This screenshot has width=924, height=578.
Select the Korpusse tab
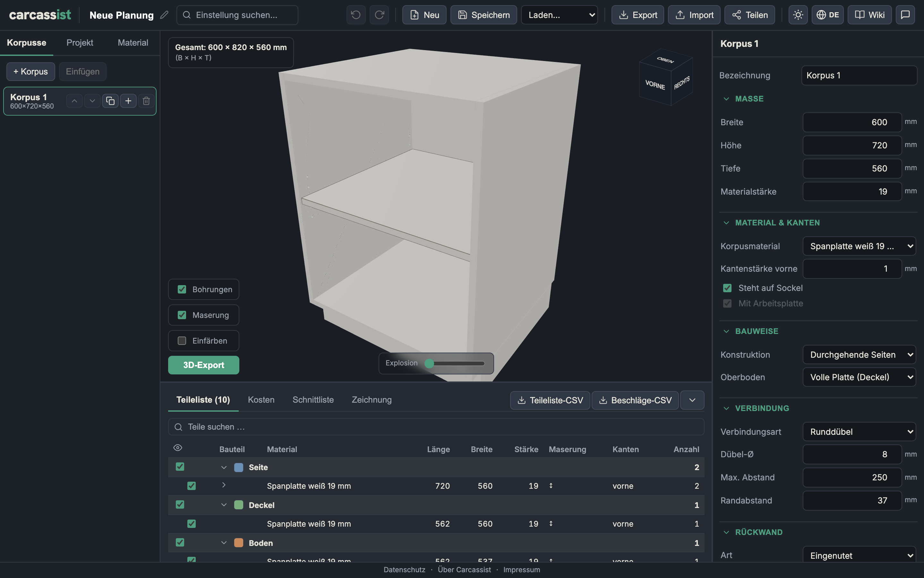coord(26,42)
